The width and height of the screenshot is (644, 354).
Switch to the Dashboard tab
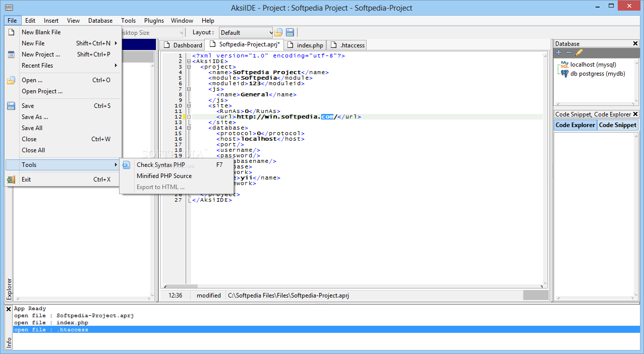coord(182,45)
